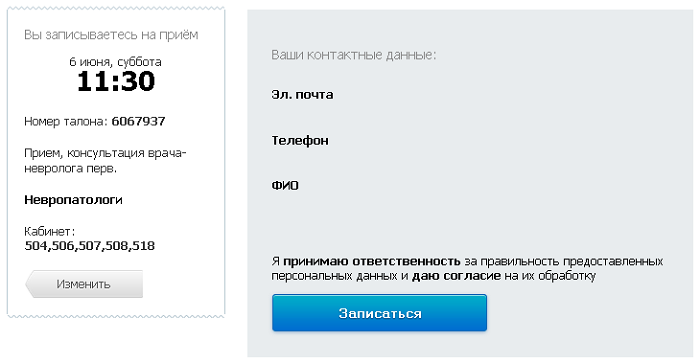Select the cabinet numbers 504,506,507,508,518
This screenshot has height=363, width=700.
point(90,246)
